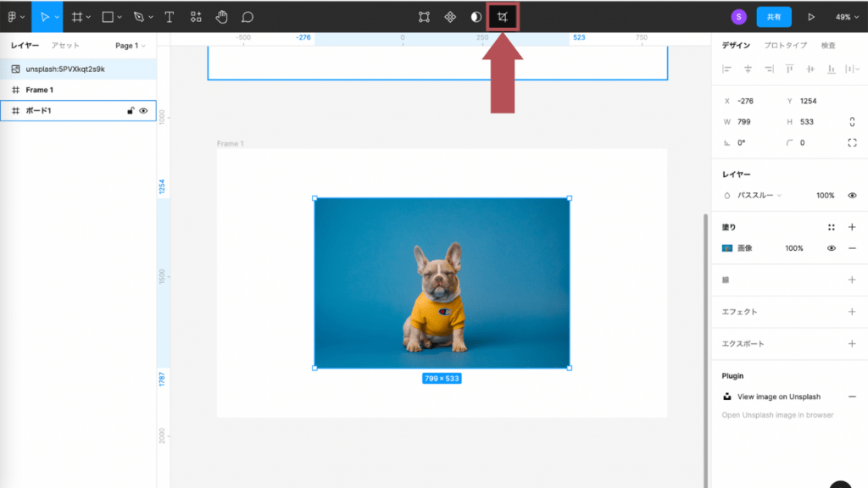
Task: Toggle visibility of ボード1 layer
Action: [143, 111]
